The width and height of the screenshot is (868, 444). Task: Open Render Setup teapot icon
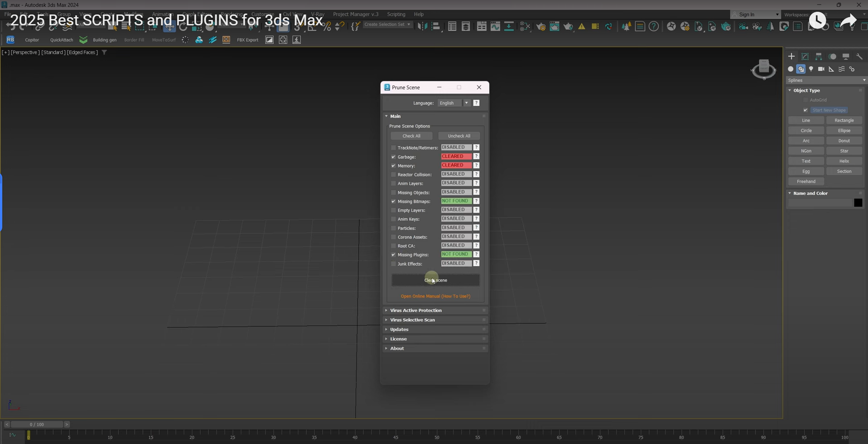(x=541, y=27)
